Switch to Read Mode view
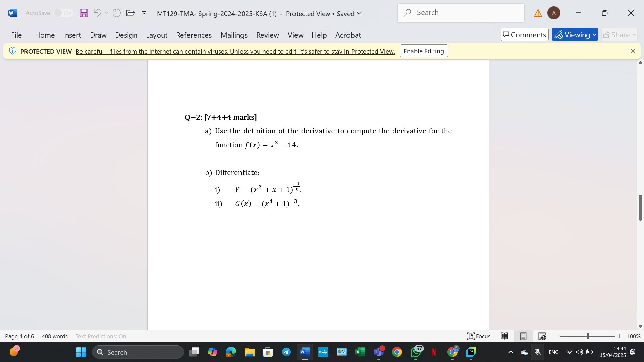Screen dimensions: 644x362 coord(504,336)
